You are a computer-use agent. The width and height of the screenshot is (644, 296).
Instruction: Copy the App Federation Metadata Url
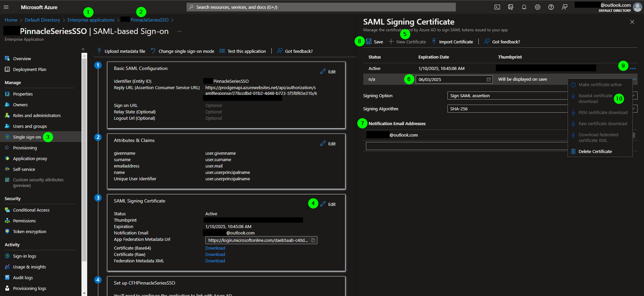[313, 240]
